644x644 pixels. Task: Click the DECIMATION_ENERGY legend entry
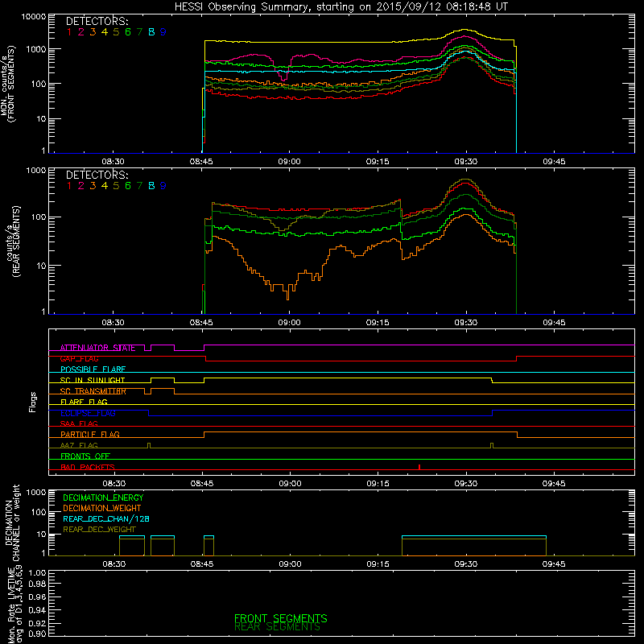(103, 497)
